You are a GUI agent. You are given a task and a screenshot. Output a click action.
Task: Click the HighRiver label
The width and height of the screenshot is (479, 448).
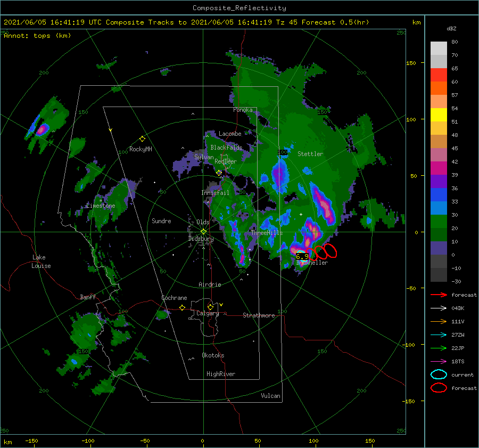point(221,374)
